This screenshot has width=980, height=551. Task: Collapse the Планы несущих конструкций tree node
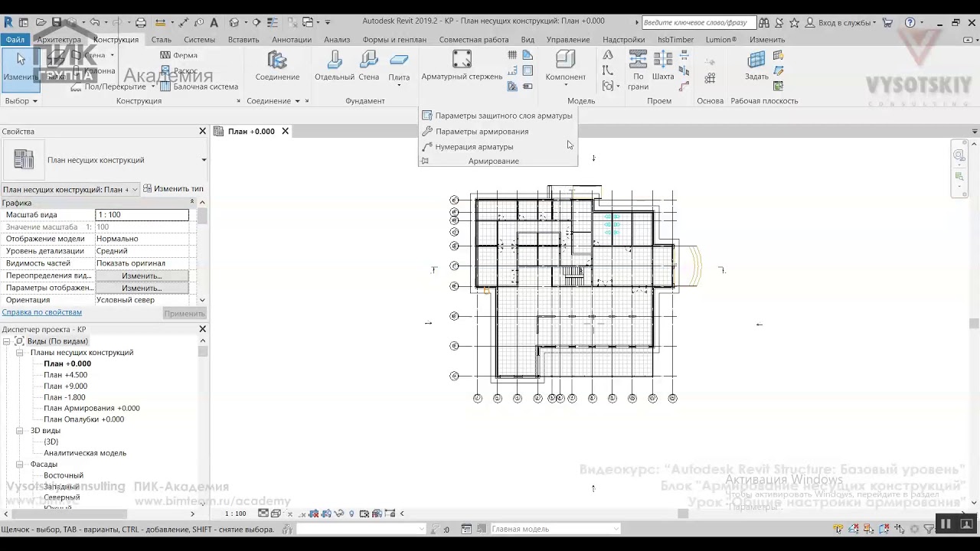click(x=21, y=353)
